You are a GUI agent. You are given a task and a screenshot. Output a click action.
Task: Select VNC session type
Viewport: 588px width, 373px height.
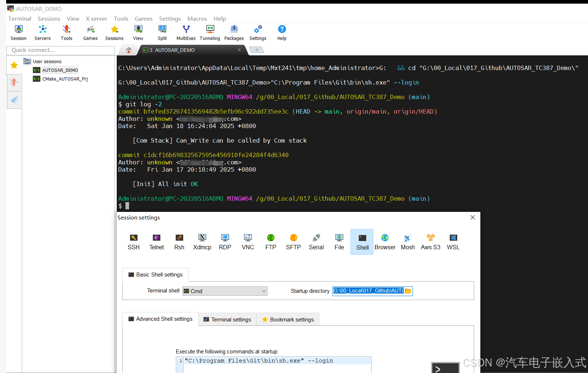coord(248,242)
